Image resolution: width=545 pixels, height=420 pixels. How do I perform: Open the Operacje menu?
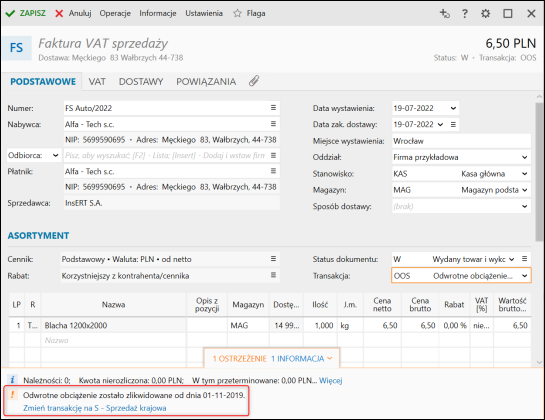[x=115, y=14]
